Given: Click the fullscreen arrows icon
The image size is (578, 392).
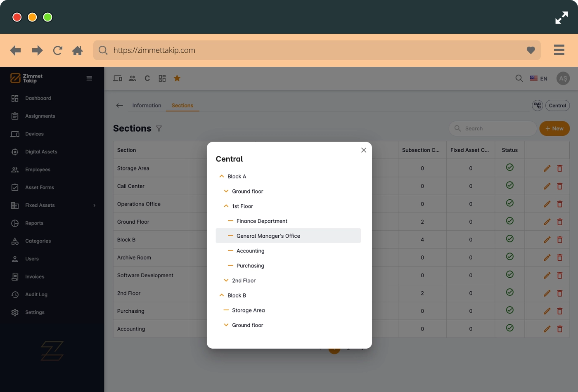Looking at the screenshot, I should pyautogui.click(x=561, y=17).
